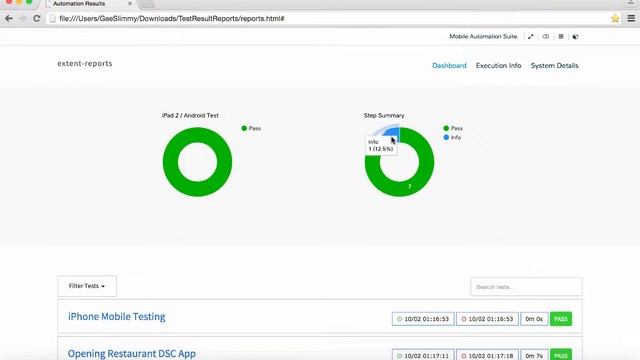This screenshot has width=640, height=360.
Task: Click the Search tests input field
Action: click(x=526, y=287)
